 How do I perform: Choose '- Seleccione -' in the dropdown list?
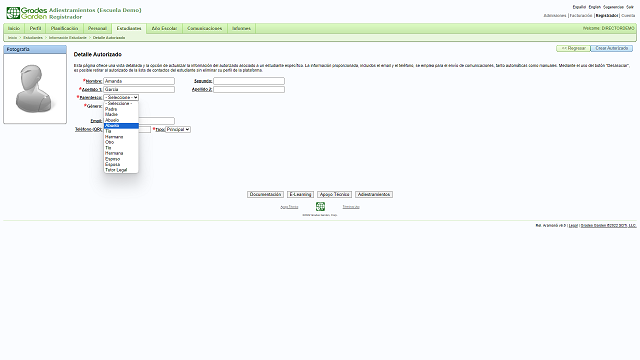coord(121,104)
